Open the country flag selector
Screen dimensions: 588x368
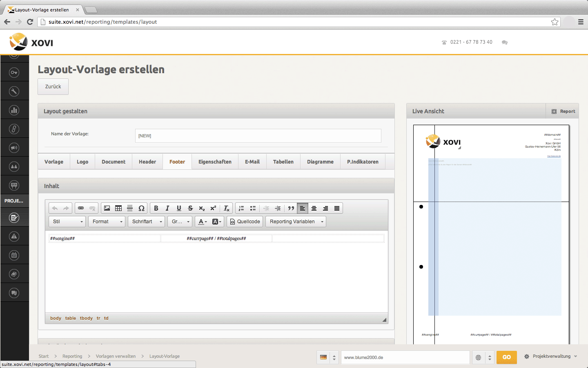click(x=328, y=357)
